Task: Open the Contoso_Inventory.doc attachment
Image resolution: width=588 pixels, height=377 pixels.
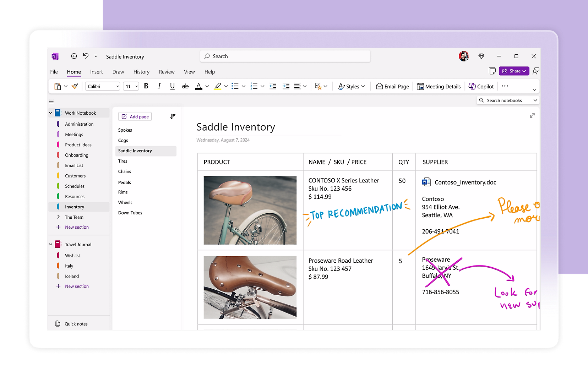Action: 459,182
